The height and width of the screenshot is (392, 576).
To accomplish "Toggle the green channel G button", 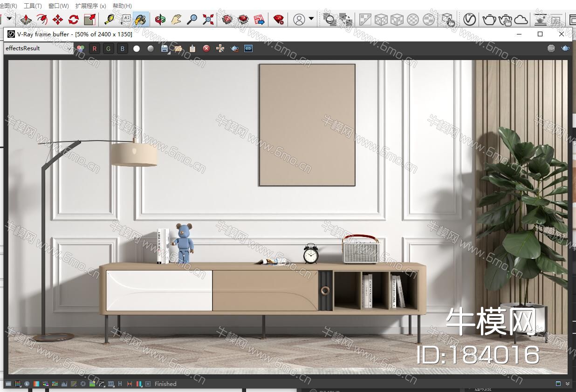I will tap(109, 48).
